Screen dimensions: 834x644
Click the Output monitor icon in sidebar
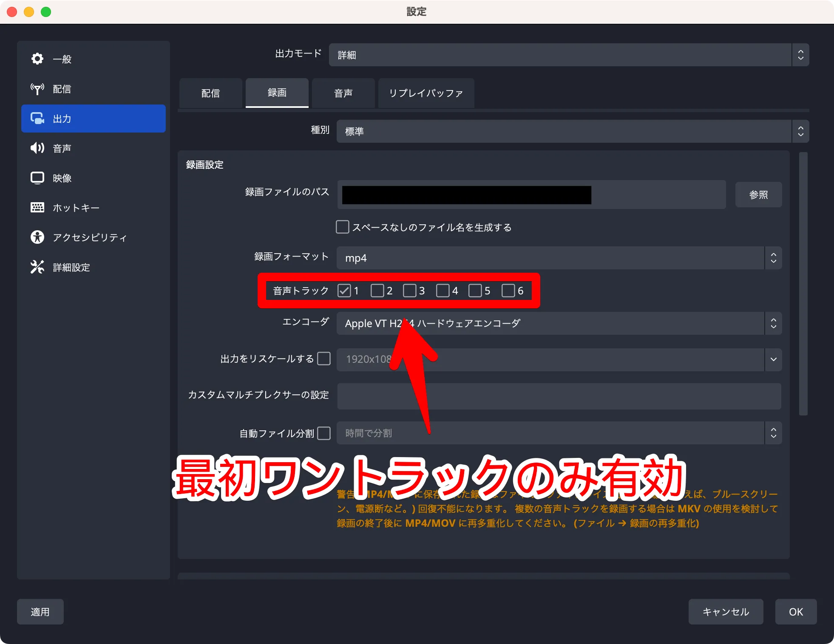coord(37,118)
